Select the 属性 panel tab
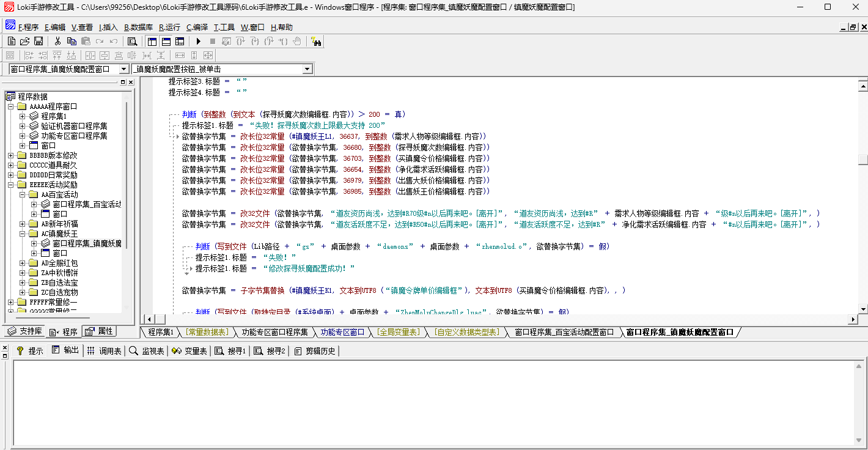Image resolution: width=868 pixels, height=450 pixels. click(100, 331)
